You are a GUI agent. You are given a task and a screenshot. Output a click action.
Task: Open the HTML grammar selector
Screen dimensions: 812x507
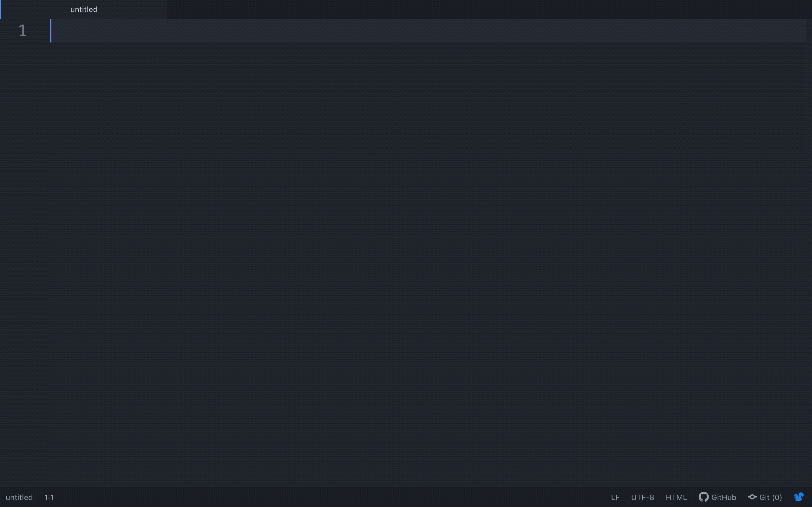[x=676, y=497]
